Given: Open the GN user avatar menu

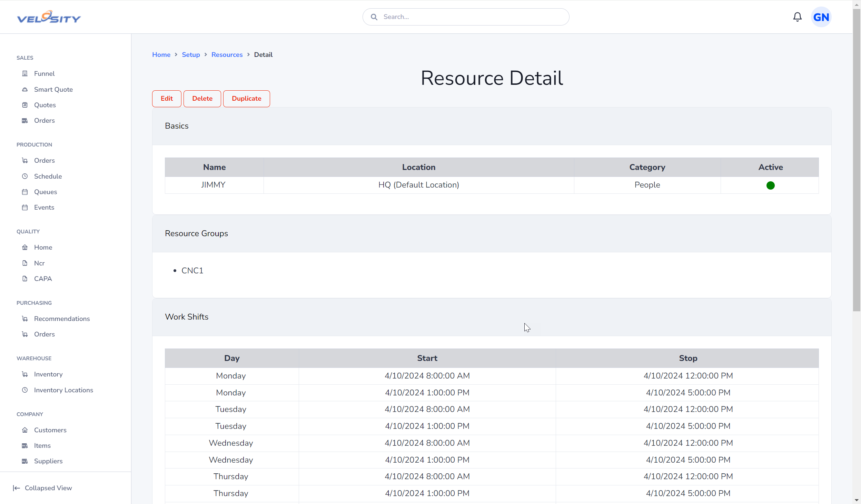Looking at the screenshot, I should 821,17.
